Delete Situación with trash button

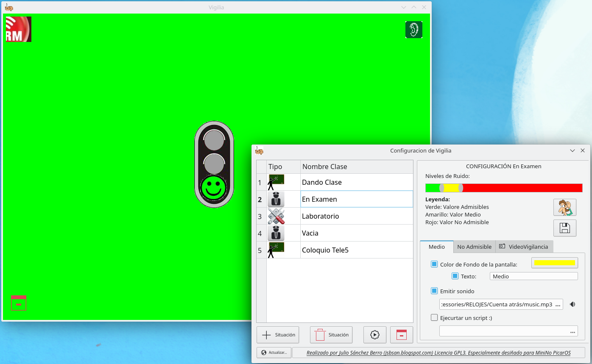pos(331,335)
